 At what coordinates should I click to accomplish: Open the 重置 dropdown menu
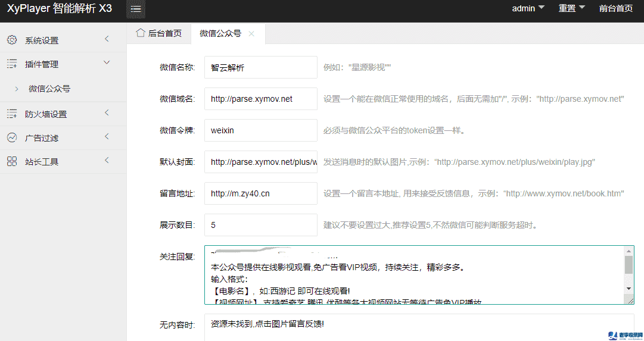pos(571,8)
